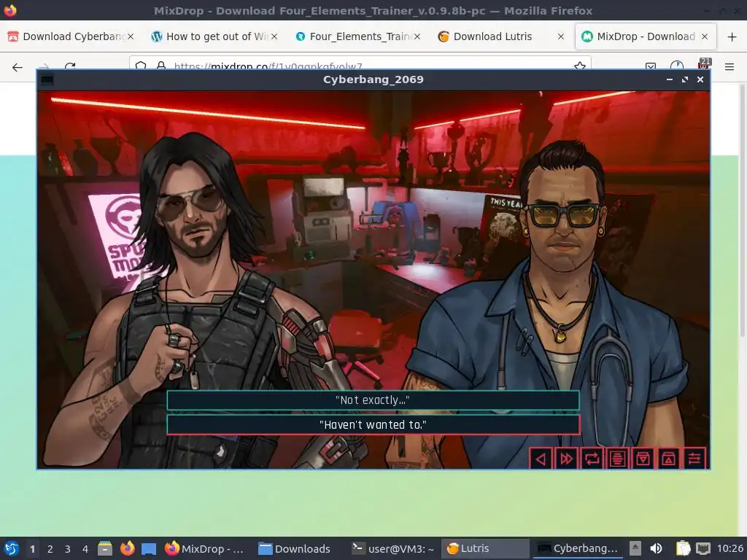Maximize the Cyberbang_2069 game window

coord(684,79)
